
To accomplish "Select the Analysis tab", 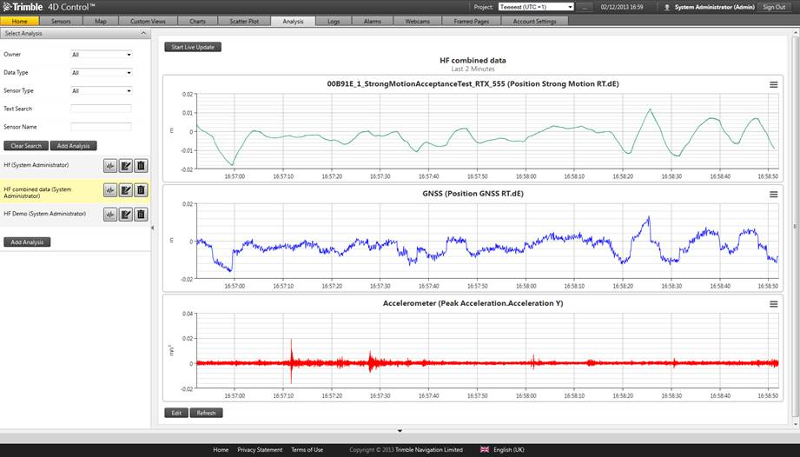I will coord(293,21).
